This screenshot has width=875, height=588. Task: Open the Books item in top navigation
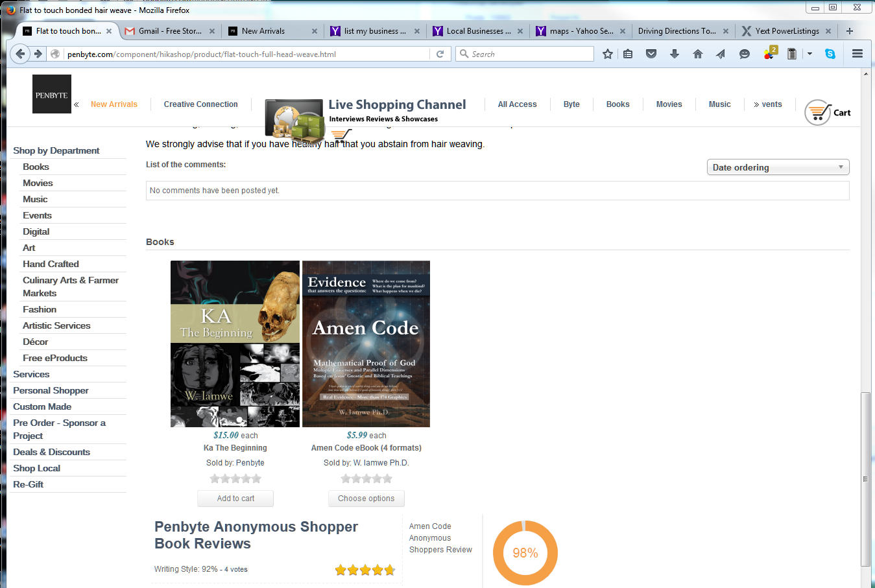point(617,104)
